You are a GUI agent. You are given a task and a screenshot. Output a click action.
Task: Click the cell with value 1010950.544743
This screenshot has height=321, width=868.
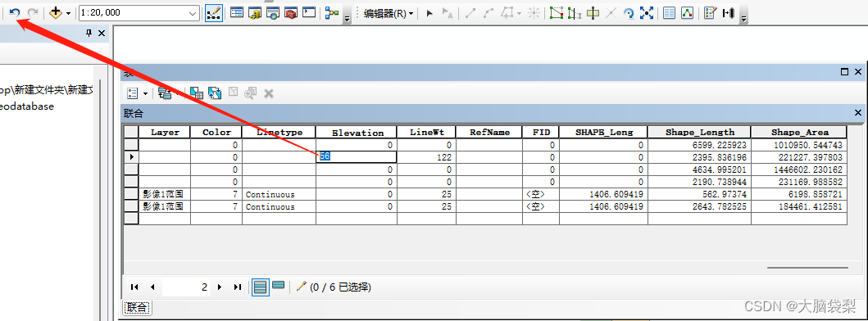pos(799,145)
